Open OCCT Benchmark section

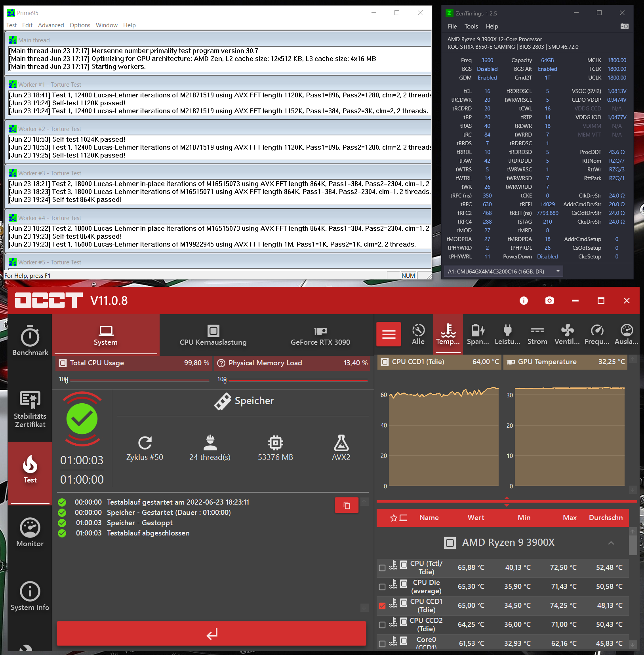tap(30, 340)
